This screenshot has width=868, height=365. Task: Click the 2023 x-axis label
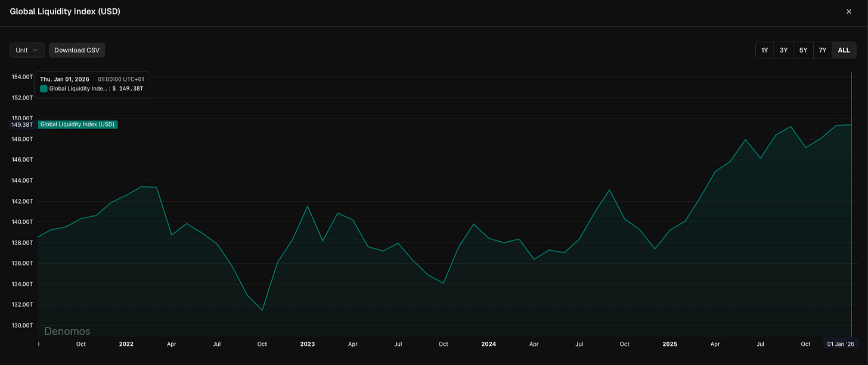pyautogui.click(x=308, y=344)
